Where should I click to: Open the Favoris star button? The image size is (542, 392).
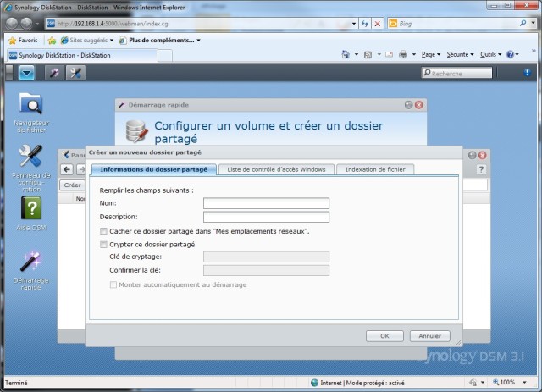click(23, 40)
